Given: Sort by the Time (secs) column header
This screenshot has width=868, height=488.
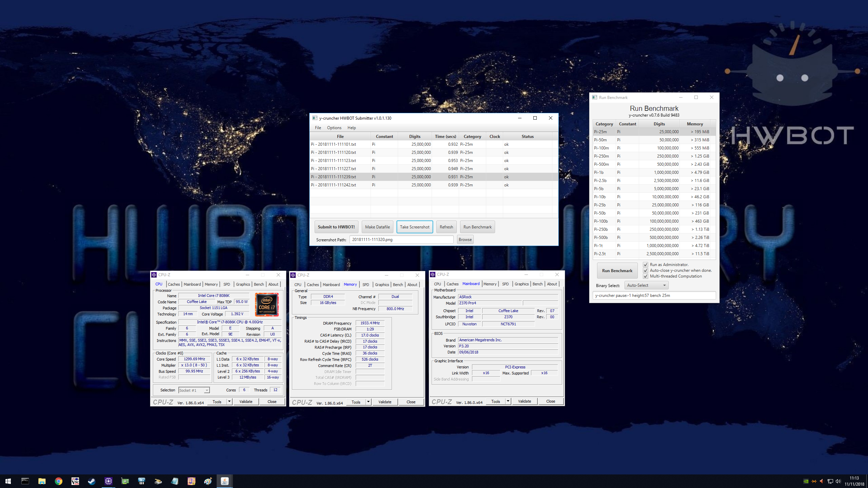Looking at the screenshot, I should (x=445, y=137).
